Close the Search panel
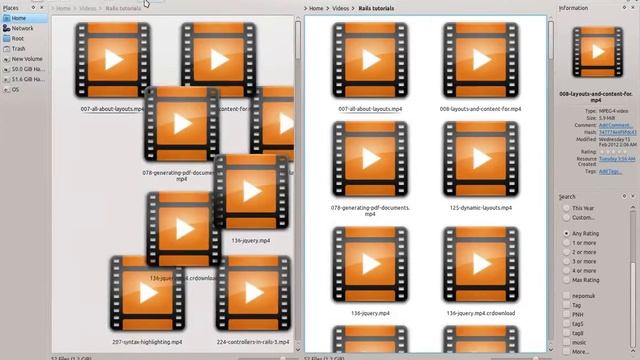 (633, 196)
